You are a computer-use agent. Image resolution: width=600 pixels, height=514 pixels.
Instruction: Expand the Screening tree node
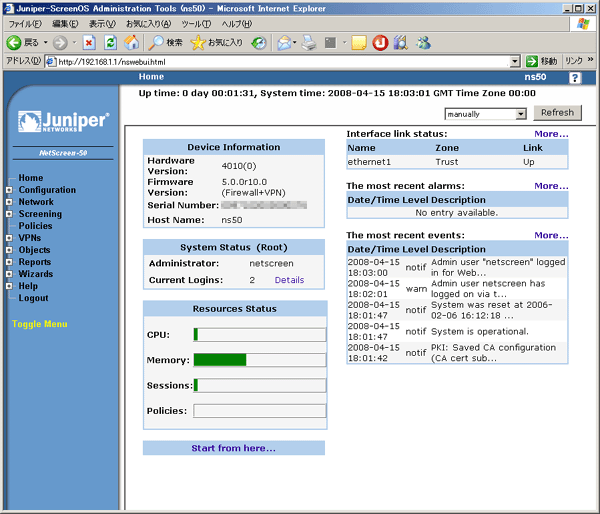[x=10, y=214]
